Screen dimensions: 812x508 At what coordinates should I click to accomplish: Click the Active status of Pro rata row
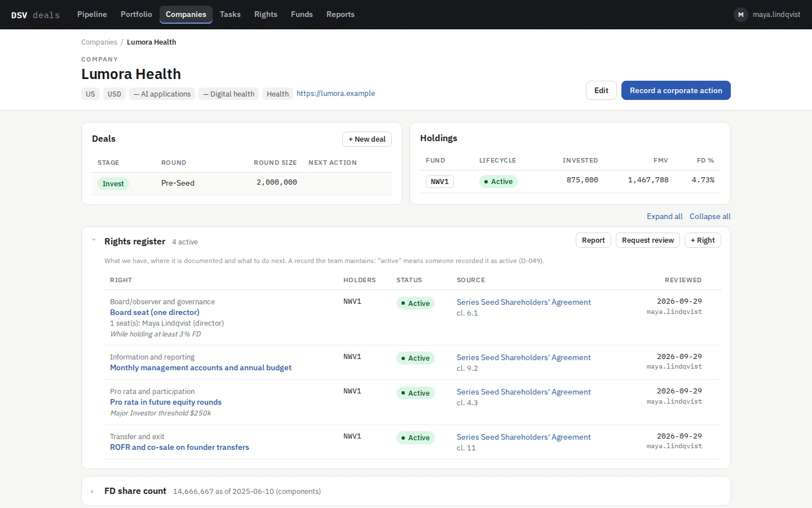click(416, 393)
